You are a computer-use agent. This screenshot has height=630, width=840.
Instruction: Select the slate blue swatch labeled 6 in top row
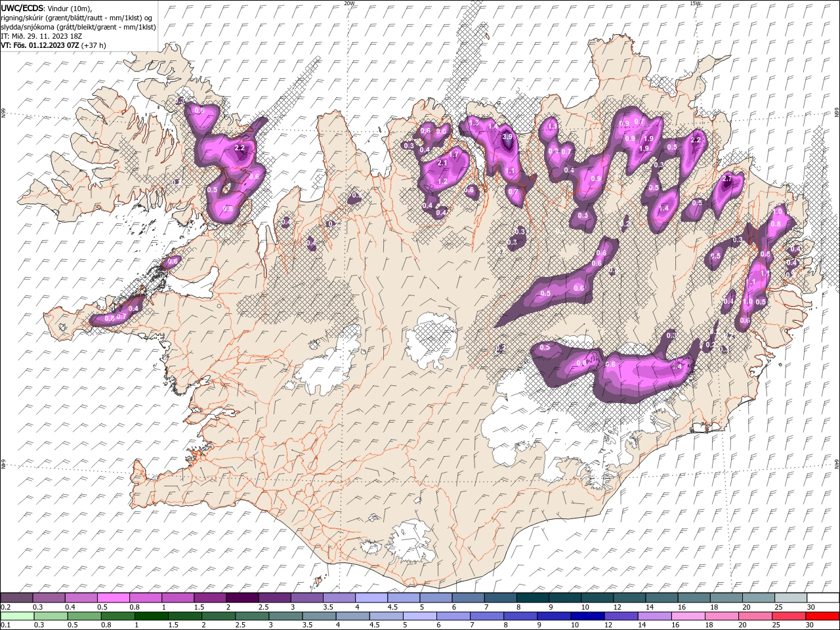coord(468,598)
